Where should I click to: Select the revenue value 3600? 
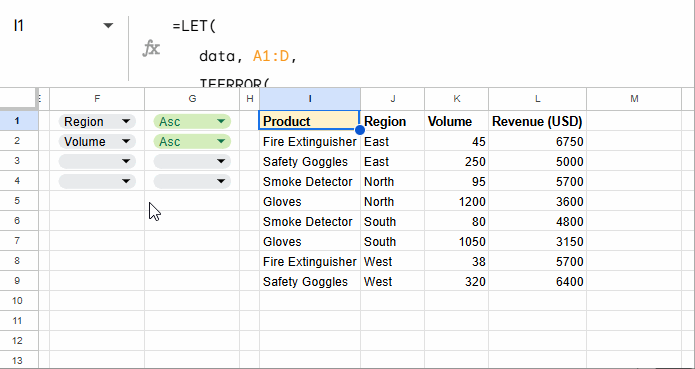[x=538, y=201]
